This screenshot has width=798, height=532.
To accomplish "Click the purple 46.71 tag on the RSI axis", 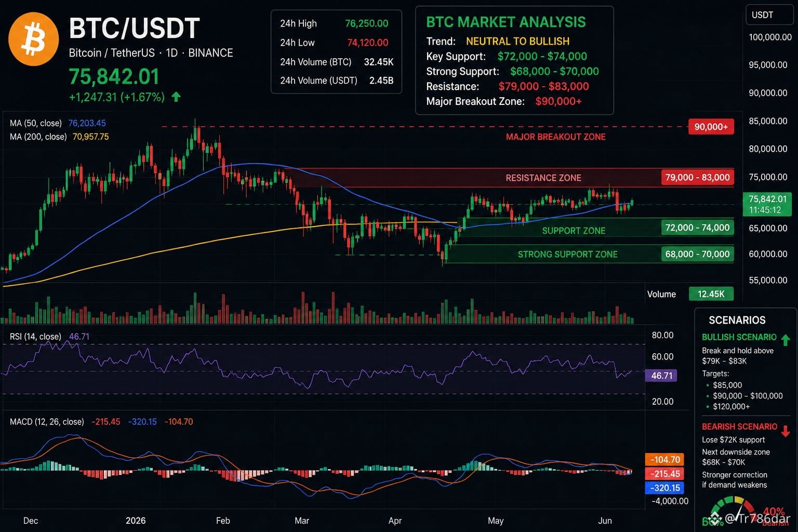I will coord(661,376).
